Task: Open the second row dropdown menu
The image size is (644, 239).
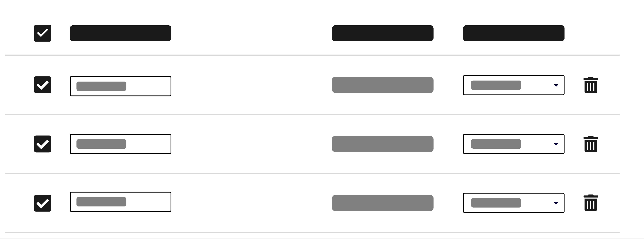Action: pyautogui.click(x=513, y=144)
